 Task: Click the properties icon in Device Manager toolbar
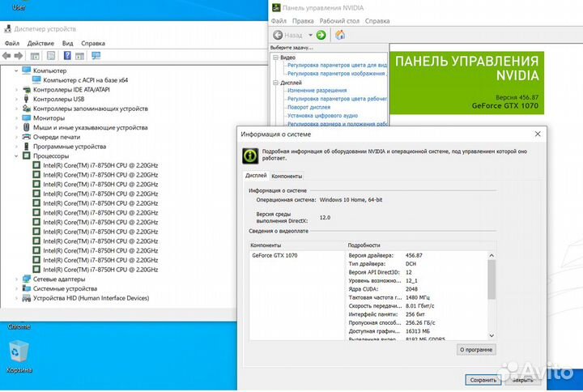(x=52, y=56)
